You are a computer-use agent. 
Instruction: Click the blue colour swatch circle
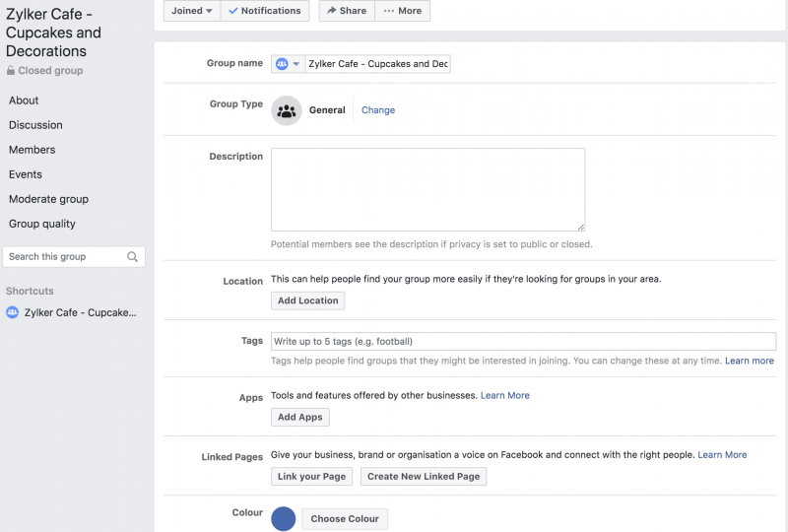pos(284,518)
